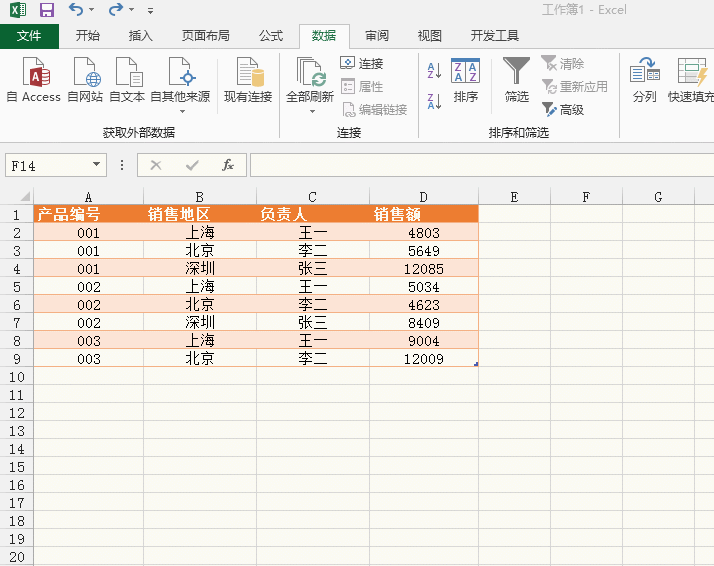Sort ascending A to Z
This screenshot has width=714, height=566.
[x=434, y=71]
